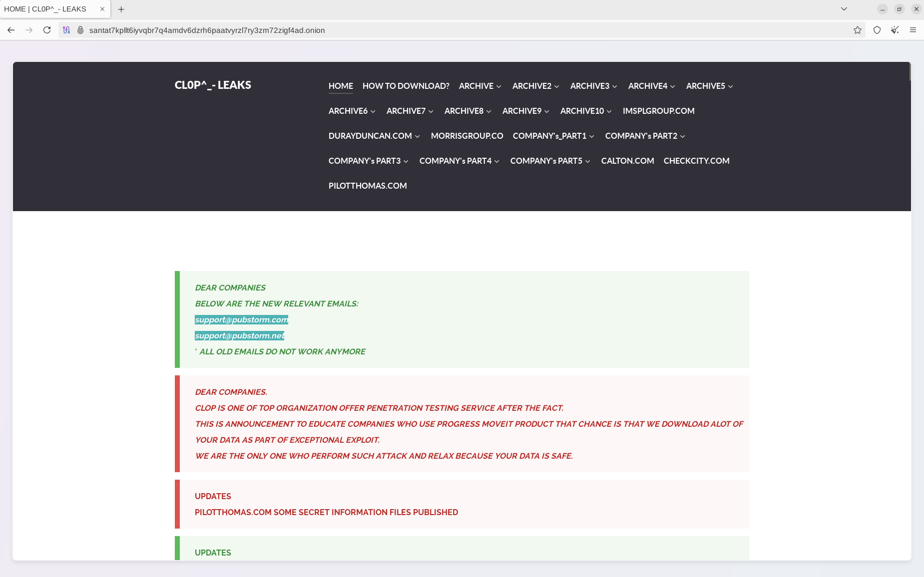Click the browser back arrow

pos(11,30)
